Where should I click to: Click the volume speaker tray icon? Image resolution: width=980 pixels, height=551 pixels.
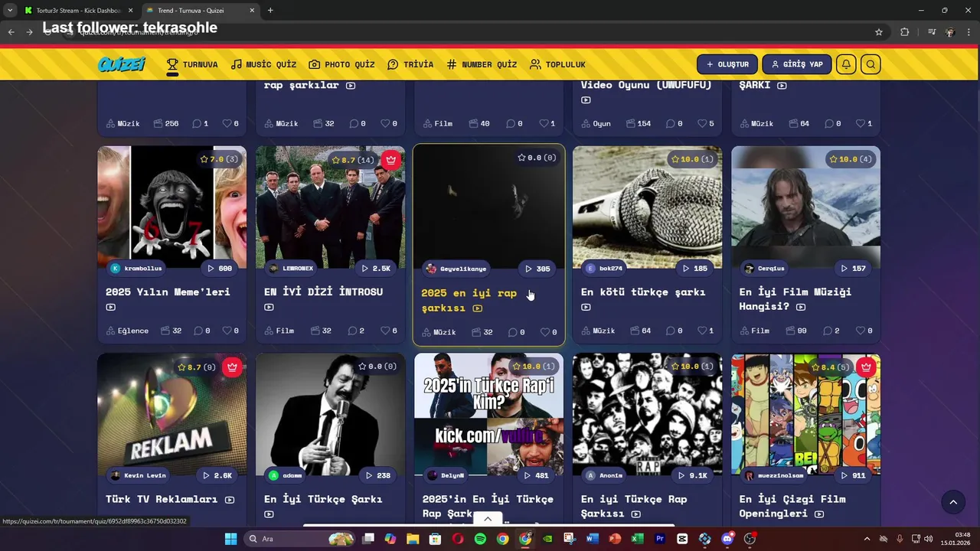tap(929, 539)
